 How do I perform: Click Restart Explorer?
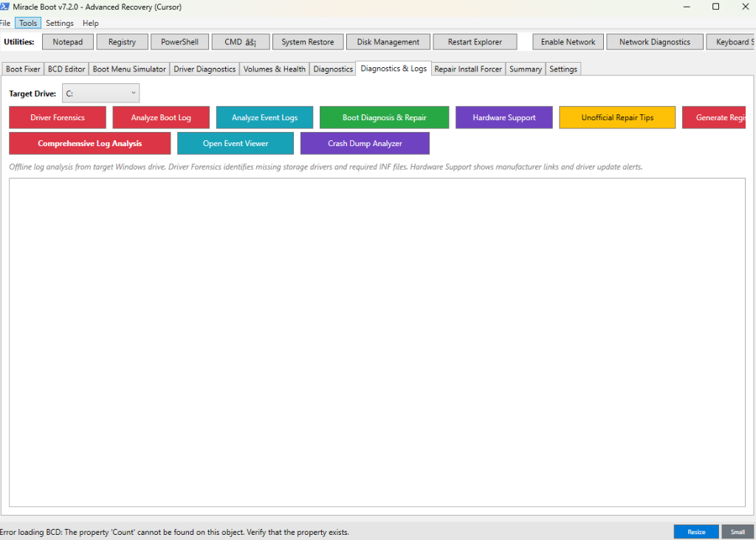pyautogui.click(x=475, y=41)
